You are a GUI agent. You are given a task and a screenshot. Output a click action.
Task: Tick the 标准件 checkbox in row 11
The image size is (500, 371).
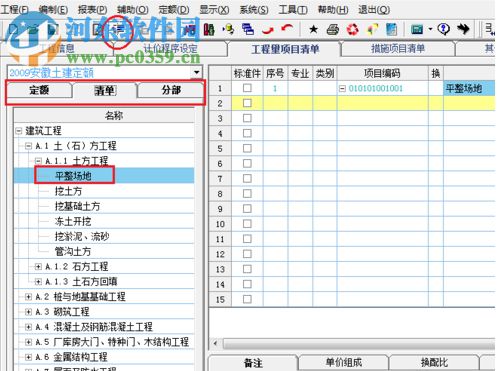247,239
